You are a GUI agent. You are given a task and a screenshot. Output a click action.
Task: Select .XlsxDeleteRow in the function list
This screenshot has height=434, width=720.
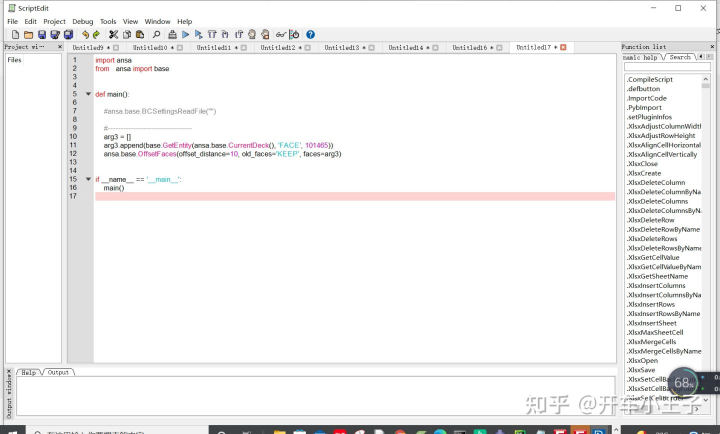(650, 220)
